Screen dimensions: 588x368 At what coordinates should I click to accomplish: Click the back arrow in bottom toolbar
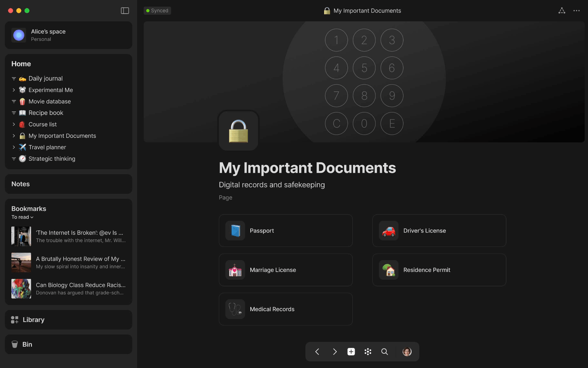(x=317, y=352)
